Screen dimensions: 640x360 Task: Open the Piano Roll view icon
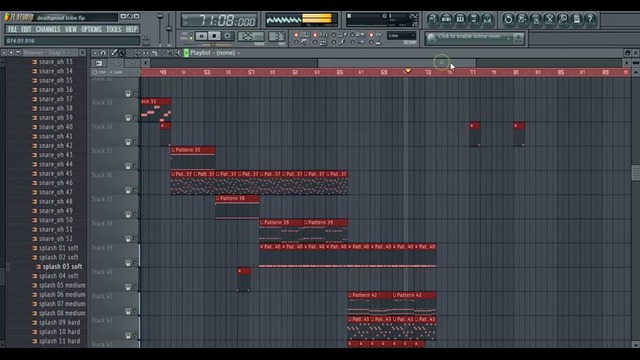[460, 19]
